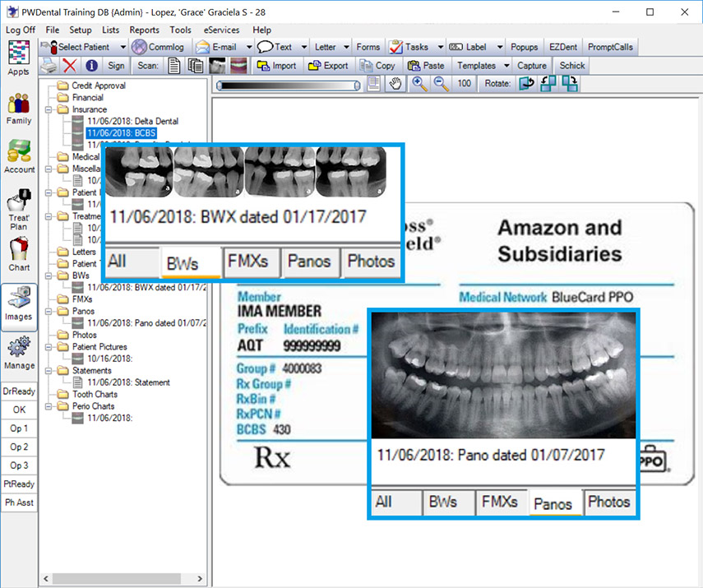
Task: Open the Text dropdown arrow
Action: tap(304, 47)
